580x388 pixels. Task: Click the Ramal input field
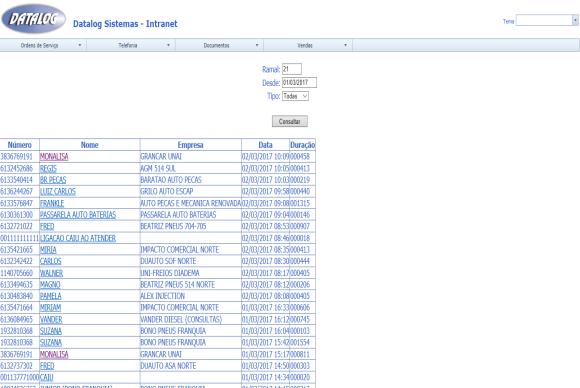[292, 69]
